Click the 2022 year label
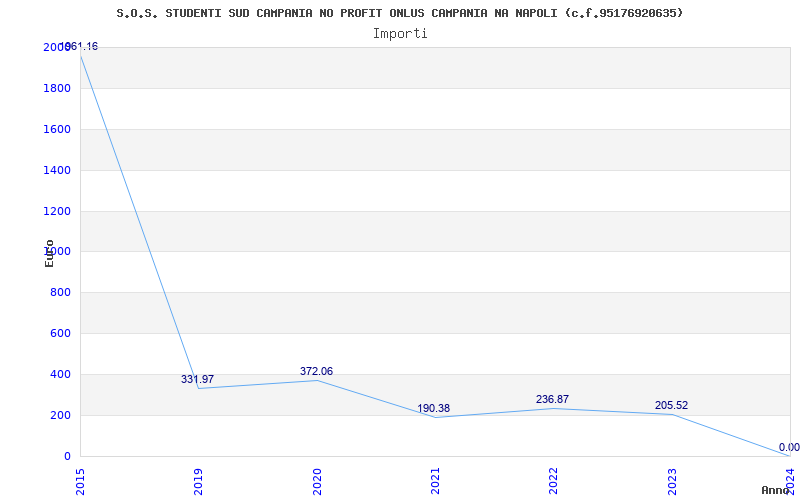This screenshot has width=800, height=500. [x=554, y=481]
